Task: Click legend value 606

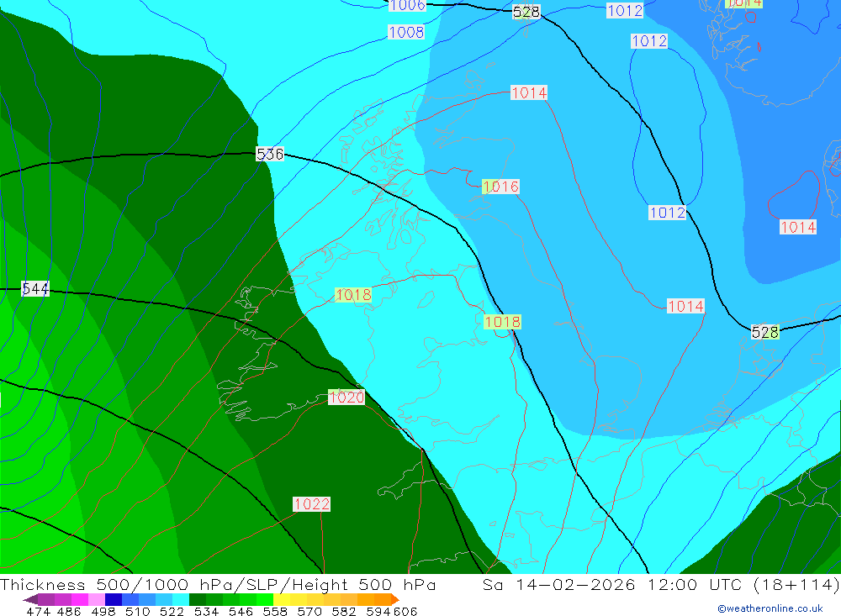Action: [405, 611]
